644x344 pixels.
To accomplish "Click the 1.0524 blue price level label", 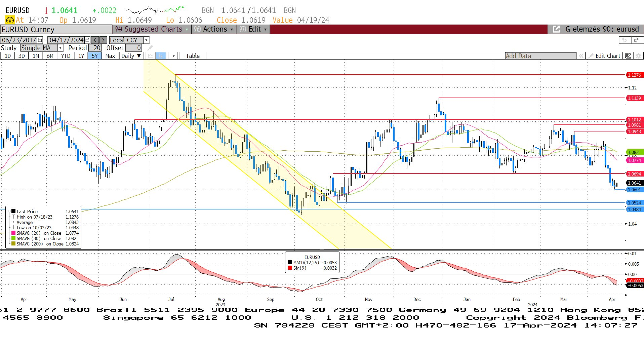I will click(635, 203).
